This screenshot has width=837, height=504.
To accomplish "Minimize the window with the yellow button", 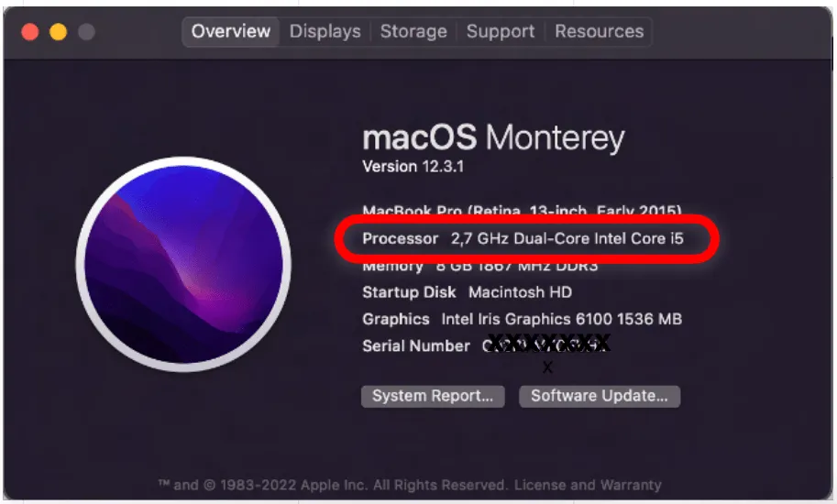I will [x=58, y=32].
